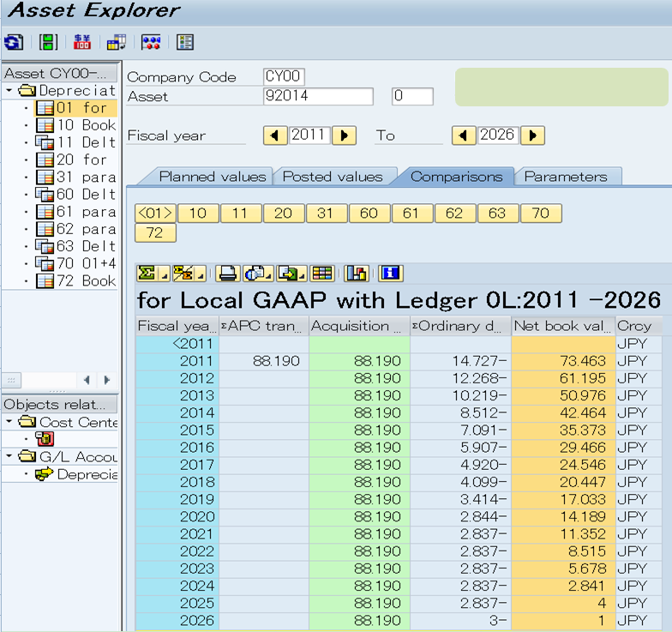Toggle depreciation area button 63
The width and height of the screenshot is (672, 632).
pyautogui.click(x=498, y=213)
